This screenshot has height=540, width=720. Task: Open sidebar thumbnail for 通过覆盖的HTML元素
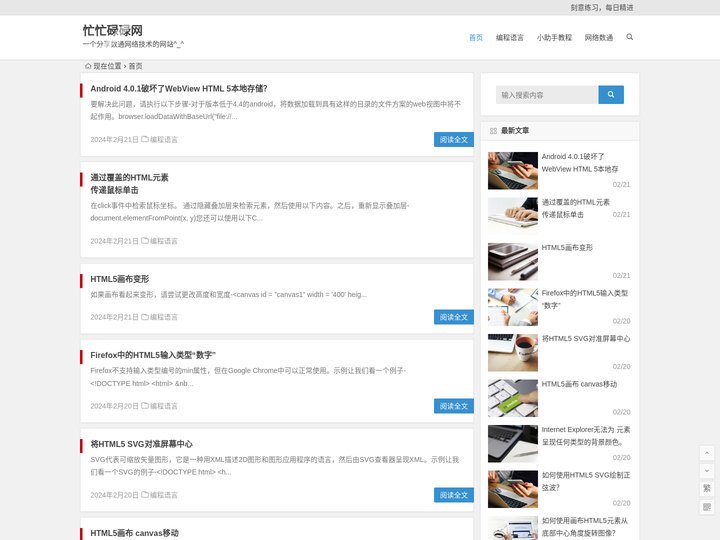coord(512,216)
